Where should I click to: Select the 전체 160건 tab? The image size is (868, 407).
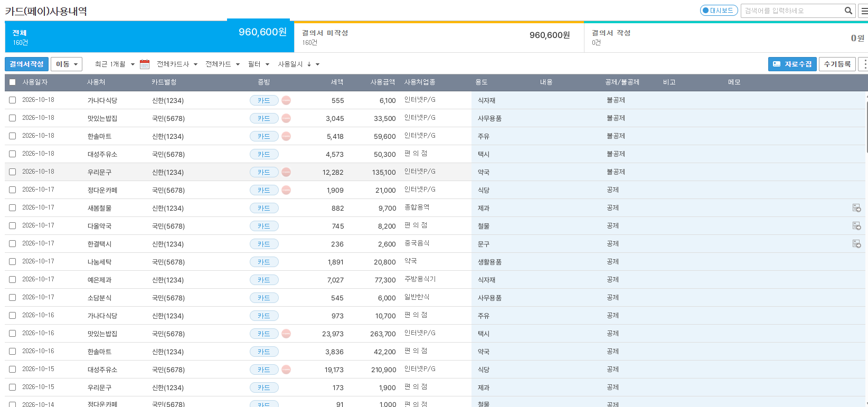[x=149, y=37]
